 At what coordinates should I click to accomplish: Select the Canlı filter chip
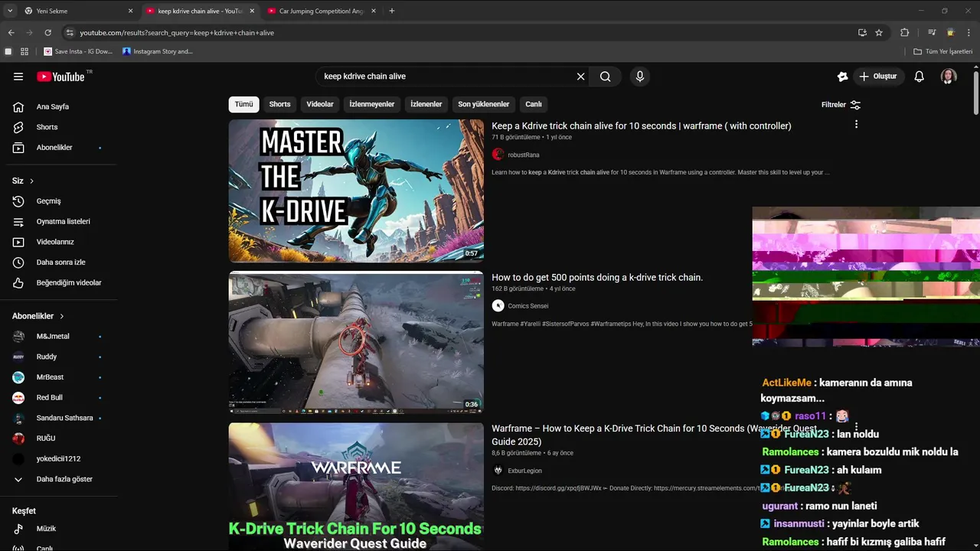click(x=534, y=104)
